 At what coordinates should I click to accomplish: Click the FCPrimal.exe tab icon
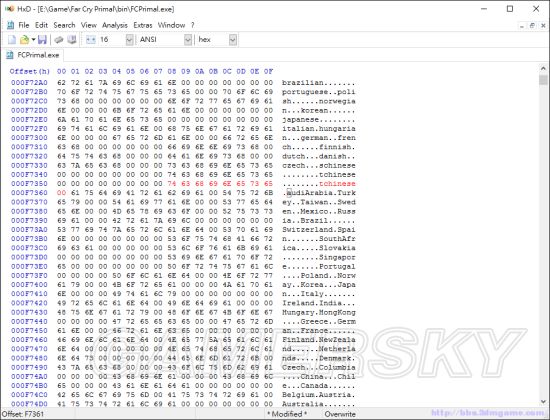point(10,55)
